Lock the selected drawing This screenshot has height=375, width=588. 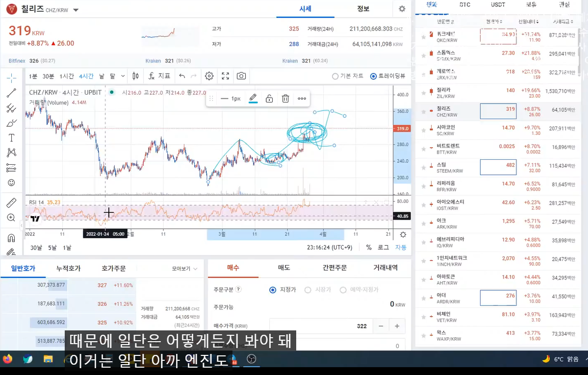click(269, 99)
